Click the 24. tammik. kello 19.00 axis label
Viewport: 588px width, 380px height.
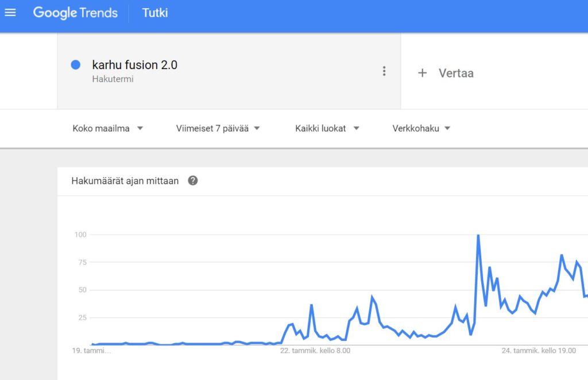click(x=539, y=351)
